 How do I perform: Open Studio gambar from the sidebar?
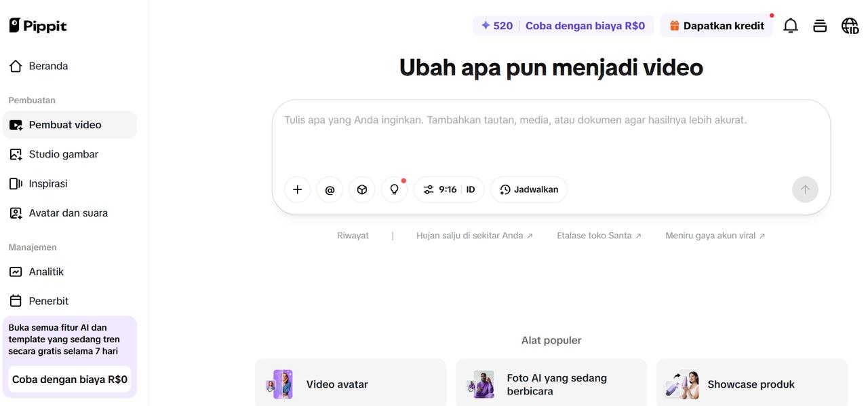coord(62,153)
